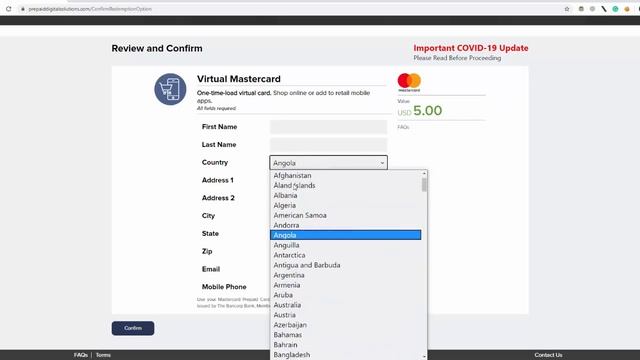Click the dropdown scroll up arrow
The width and height of the screenshot is (640, 360).
(424, 174)
